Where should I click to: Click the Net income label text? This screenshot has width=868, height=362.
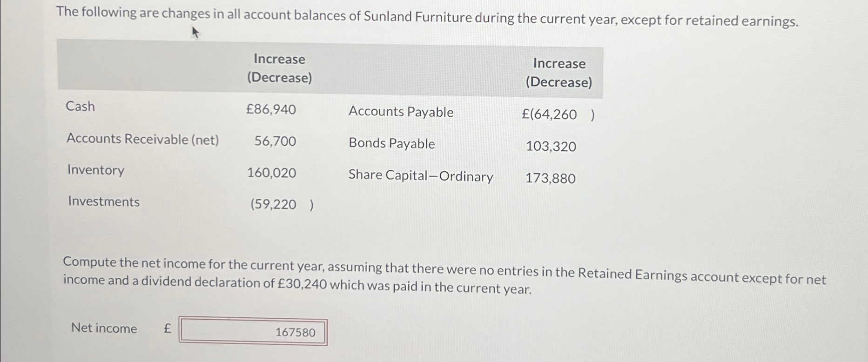104,328
